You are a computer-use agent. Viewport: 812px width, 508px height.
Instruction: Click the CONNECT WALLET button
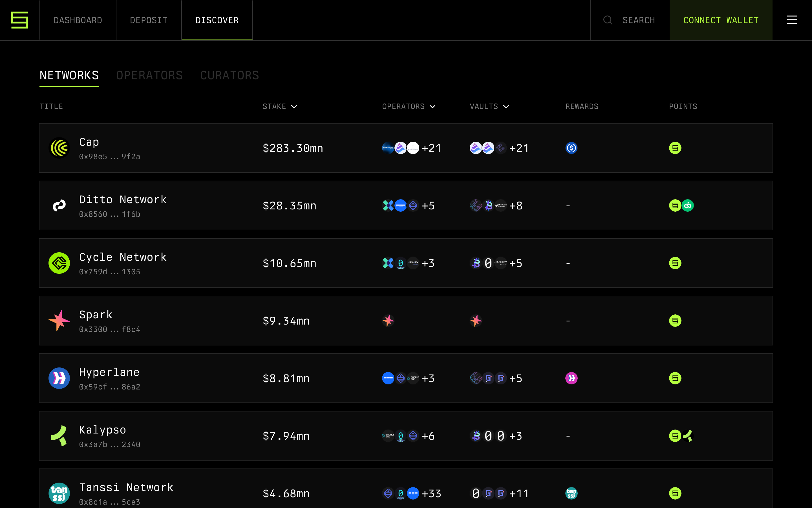(x=721, y=20)
